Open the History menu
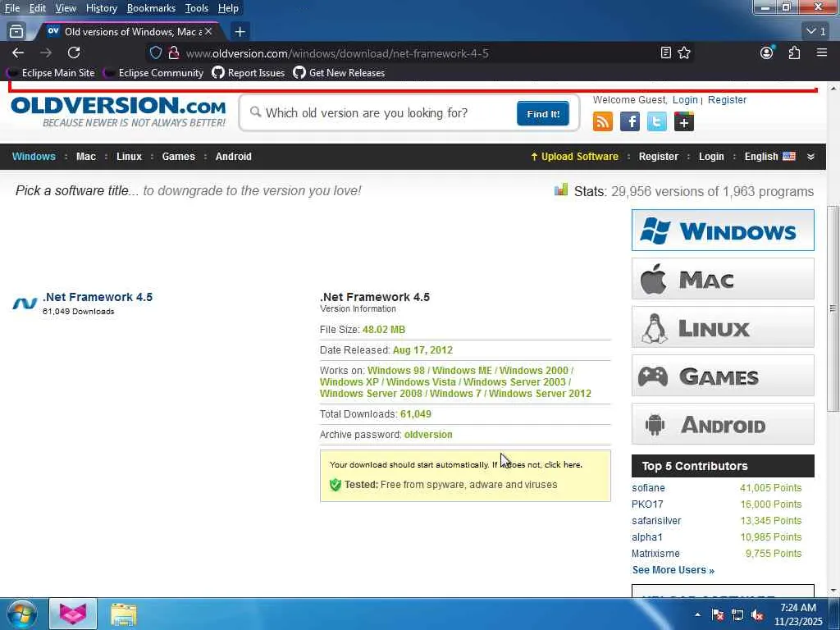The image size is (840, 630). point(102,8)
